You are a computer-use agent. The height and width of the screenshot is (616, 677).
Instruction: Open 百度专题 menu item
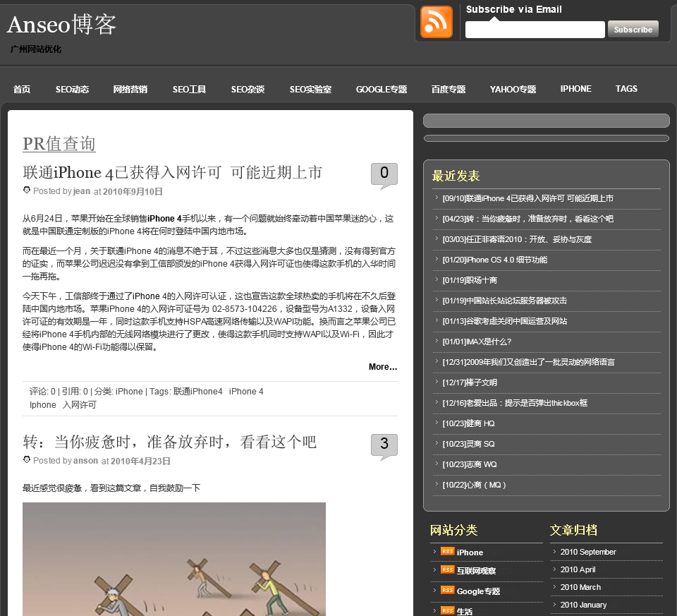(x=449, y=90)
